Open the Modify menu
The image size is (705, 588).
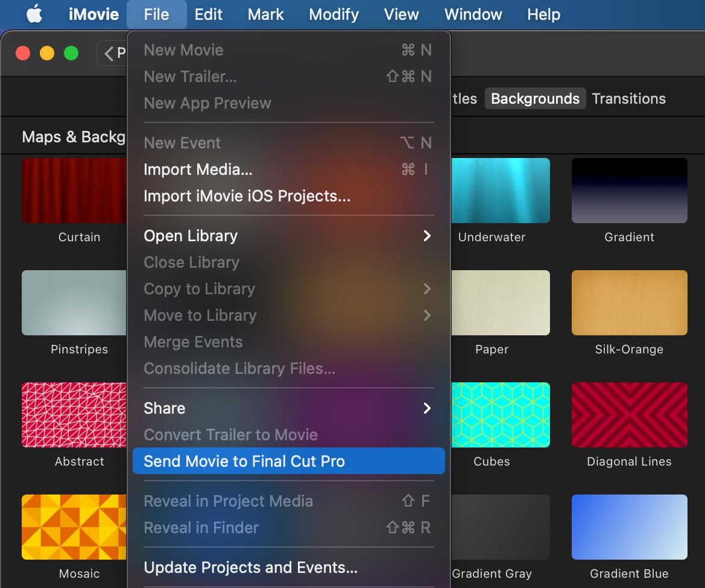click(334, 14)
